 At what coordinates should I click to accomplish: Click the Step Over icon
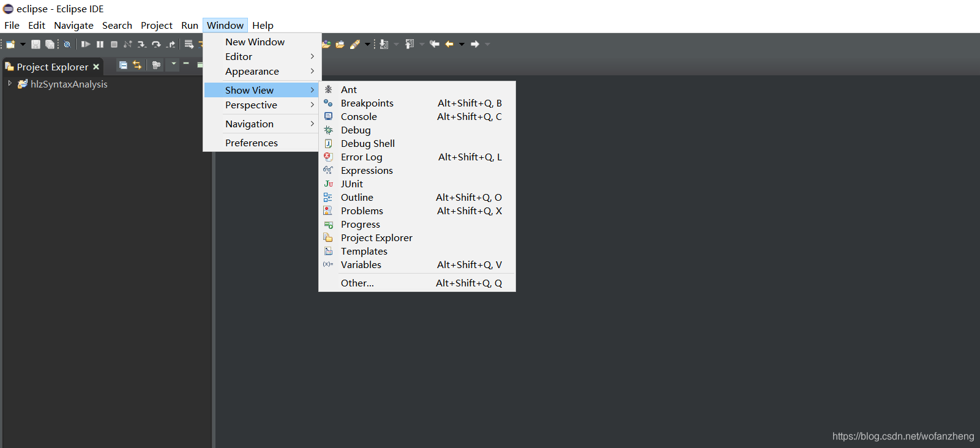coord(156,44)
